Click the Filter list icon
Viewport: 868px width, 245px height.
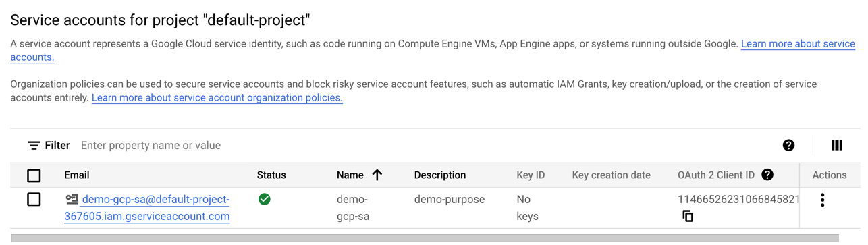point(34,146)
